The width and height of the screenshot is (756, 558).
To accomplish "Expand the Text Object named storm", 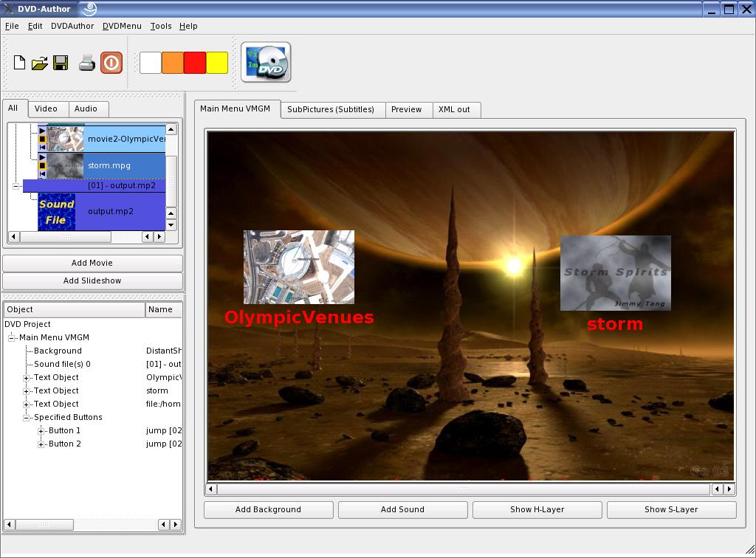I will 27,391.
